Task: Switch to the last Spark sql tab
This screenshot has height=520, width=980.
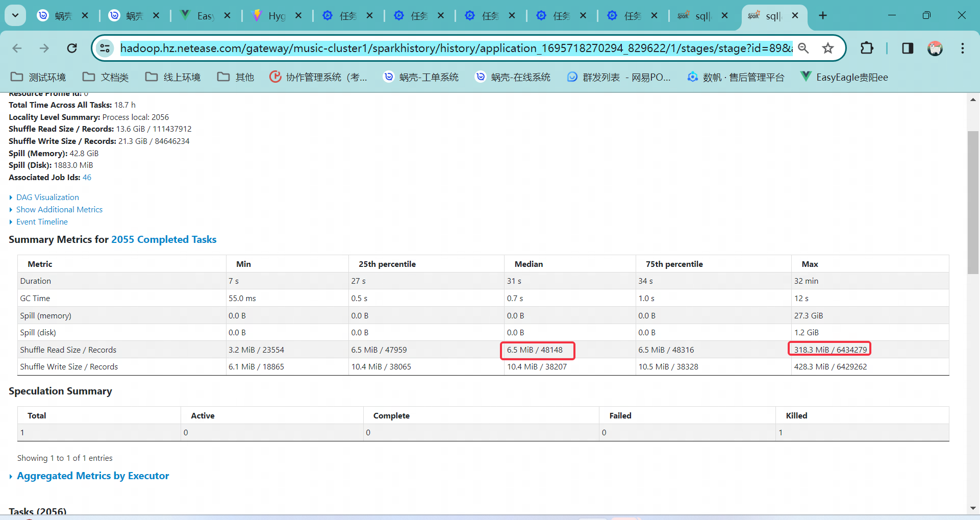Action: pyautogui.click(x=773, y=16)
